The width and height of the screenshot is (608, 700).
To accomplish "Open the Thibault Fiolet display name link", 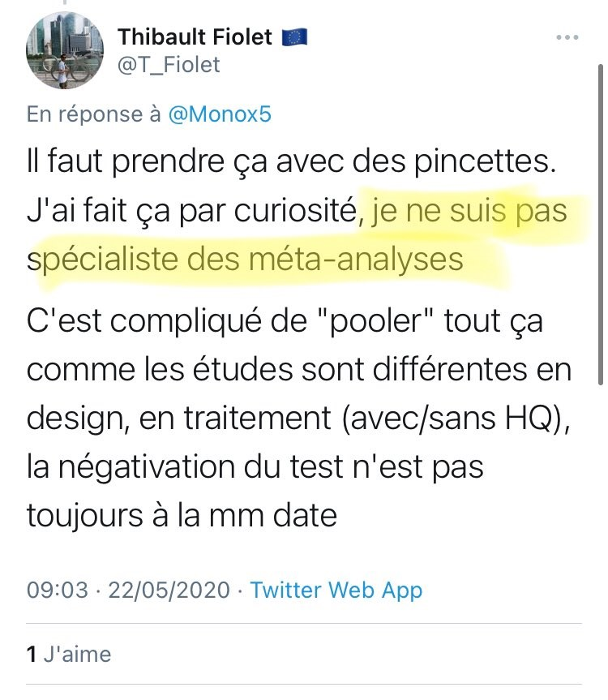I will click(195, 37).
